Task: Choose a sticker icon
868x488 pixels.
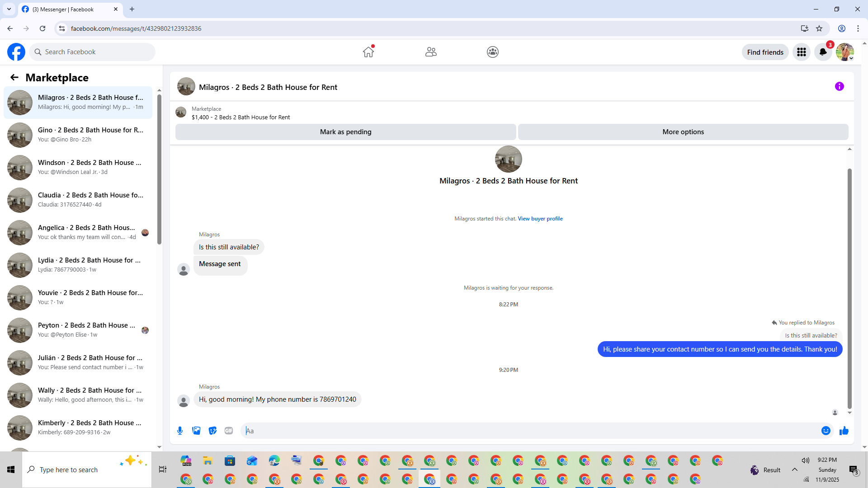Action: point(212,431)
